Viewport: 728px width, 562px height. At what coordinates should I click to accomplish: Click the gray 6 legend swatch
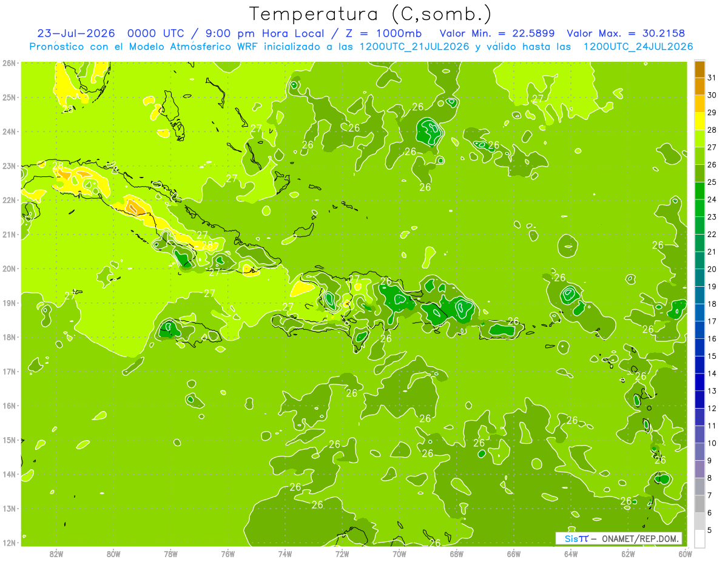tap(699, 504)
